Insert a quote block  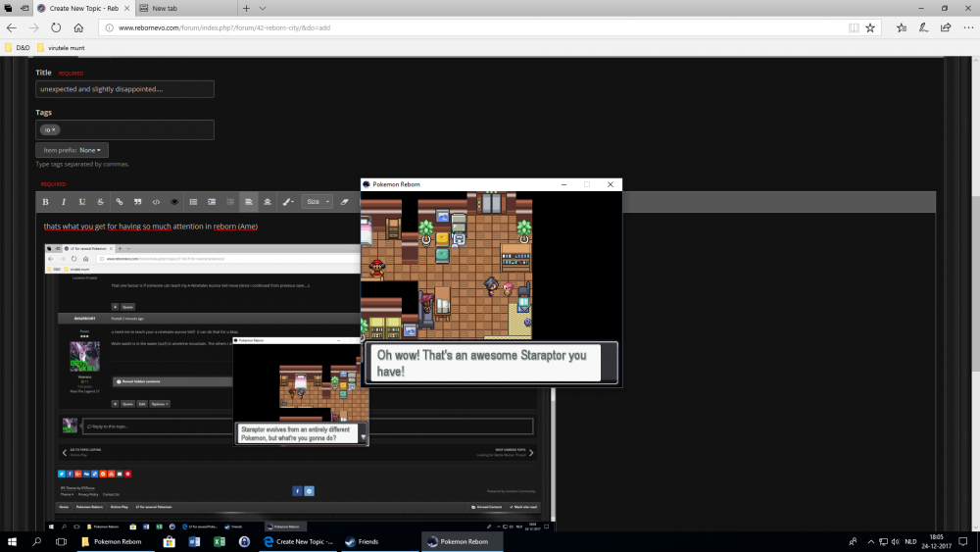137,202
